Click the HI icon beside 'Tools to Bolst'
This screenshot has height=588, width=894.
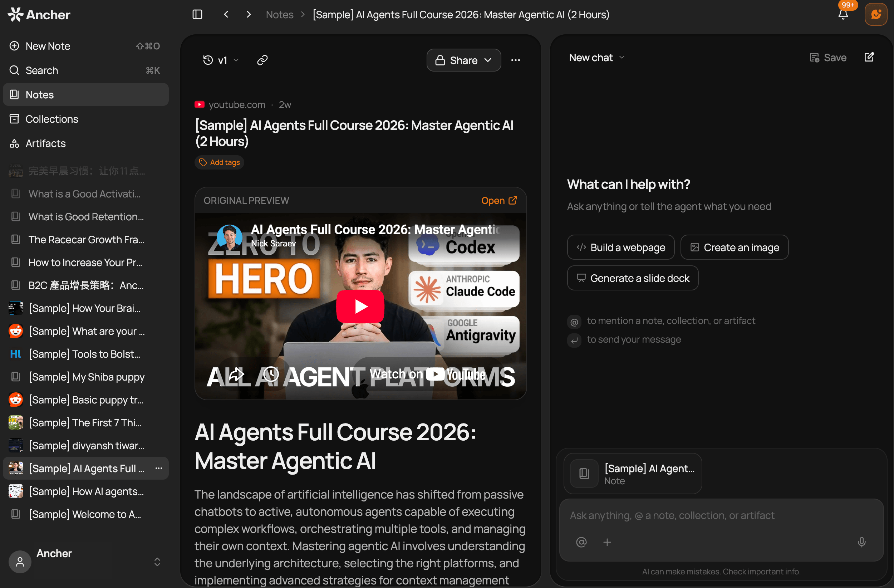[x=16, y=354]
